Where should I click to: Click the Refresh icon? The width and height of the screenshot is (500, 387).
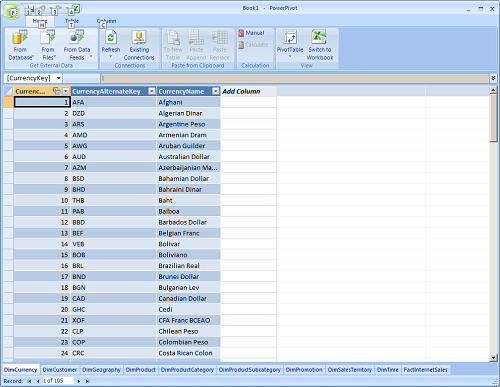pos(111,37)
